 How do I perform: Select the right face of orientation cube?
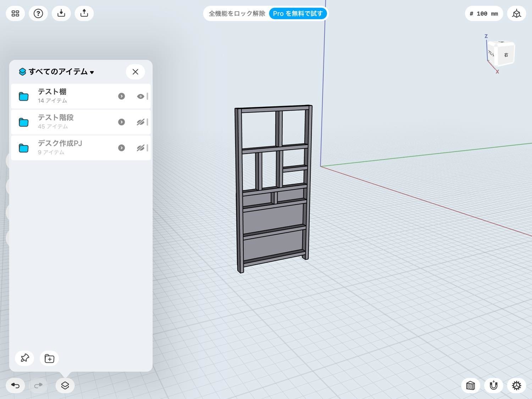coord(506,54)
